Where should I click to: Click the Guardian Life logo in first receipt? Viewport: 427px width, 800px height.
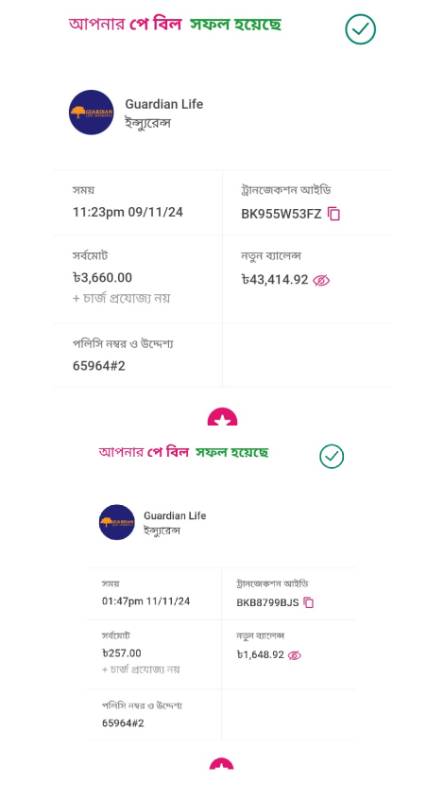pyautogui.click(x=91, y=112)
